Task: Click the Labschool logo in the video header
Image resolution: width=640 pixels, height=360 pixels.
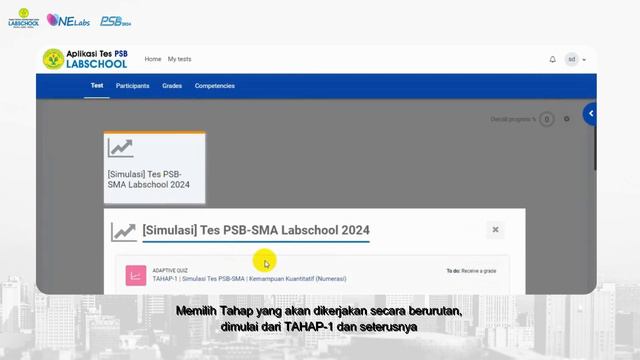Action: tap(24, 18)
